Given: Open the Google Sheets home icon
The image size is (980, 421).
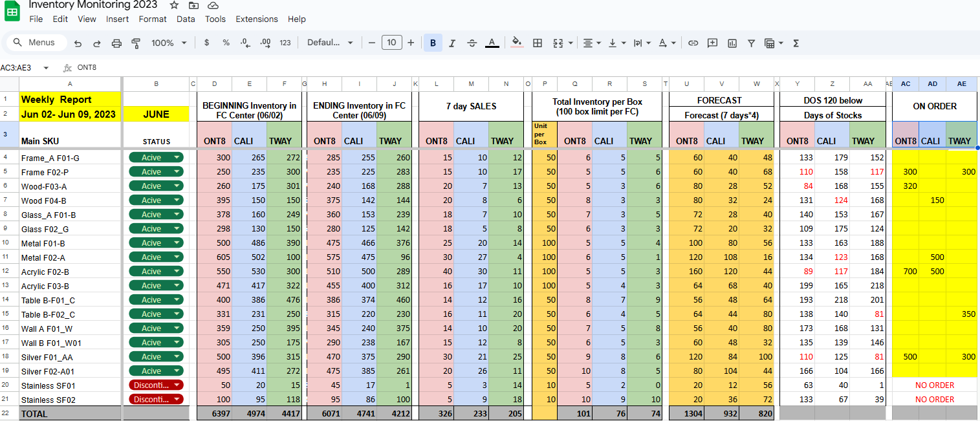Looking at the screenshot, I should (13, 11).
